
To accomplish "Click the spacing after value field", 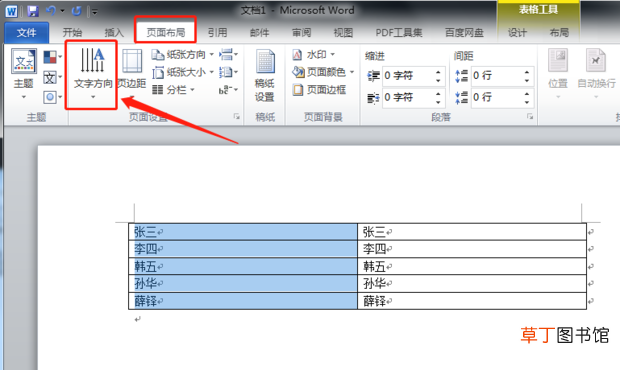I will (x=497, y=98).
